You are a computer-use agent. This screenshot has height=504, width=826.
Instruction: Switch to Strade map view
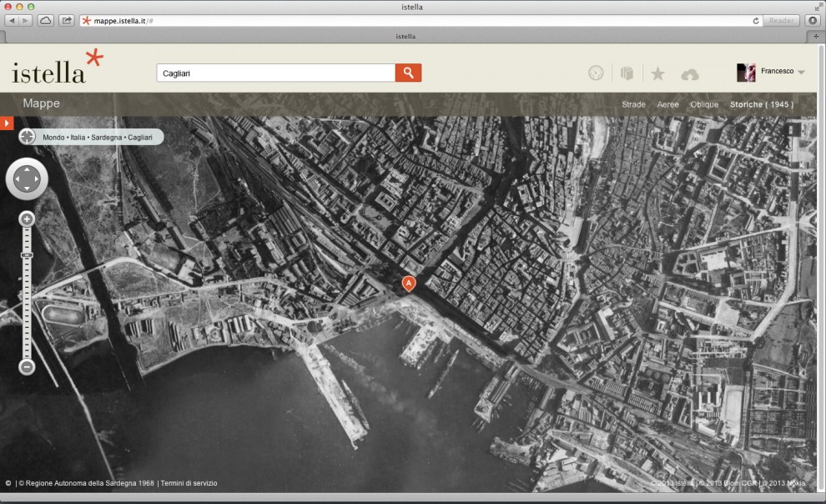[x=633, y=104]
